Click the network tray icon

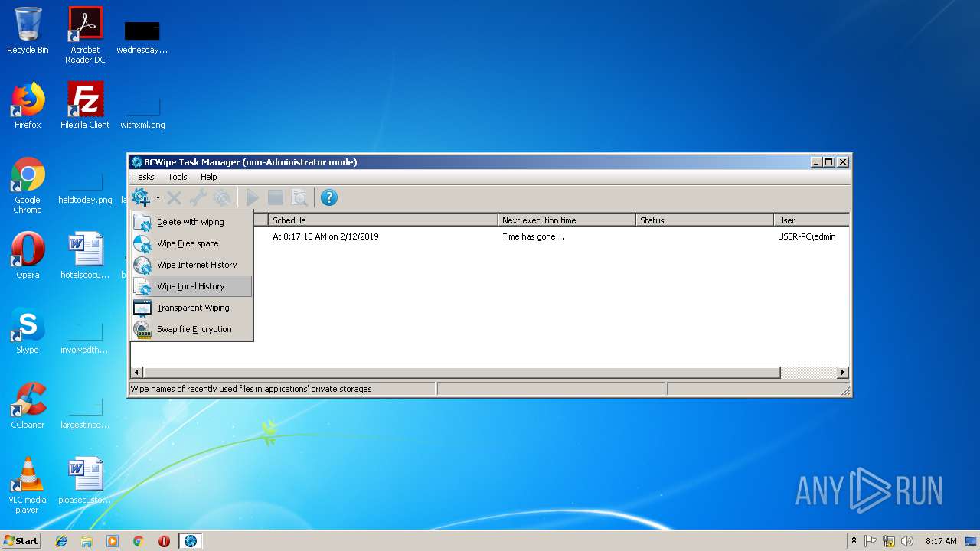[889, 541]
